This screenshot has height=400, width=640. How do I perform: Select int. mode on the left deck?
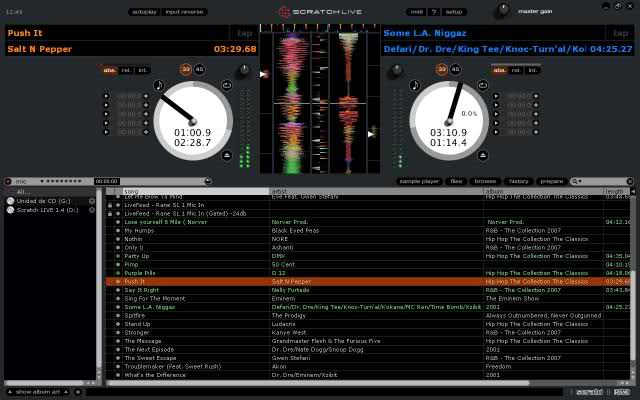[142, 70]
